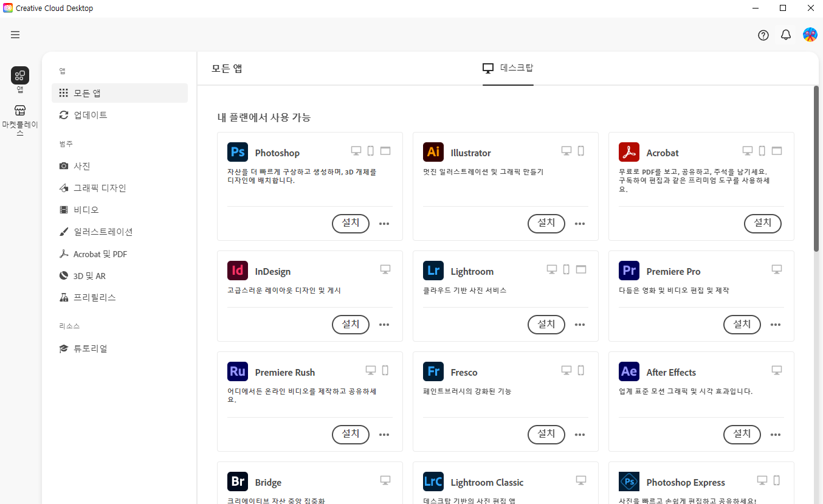The height and width of the screenshot is (504, 823).
Task: Open the 마켓플레이스 sidebar icon
Action: coord(20,116)
